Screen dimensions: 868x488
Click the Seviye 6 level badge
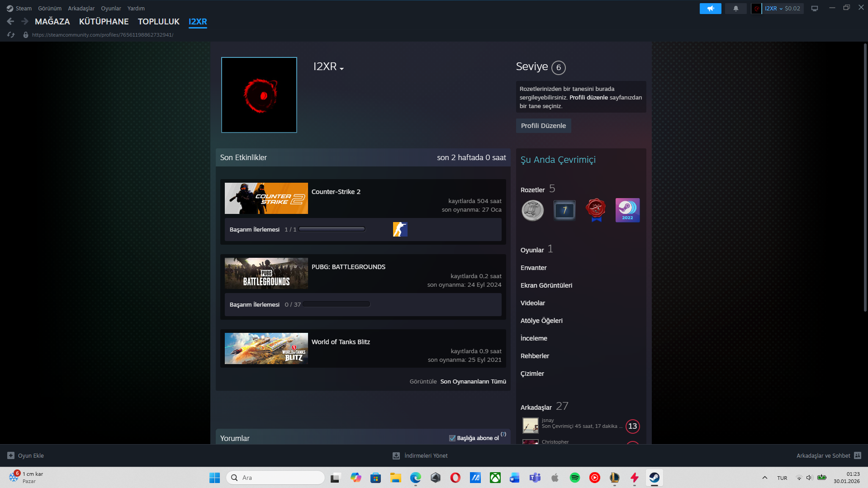point(559,67)
